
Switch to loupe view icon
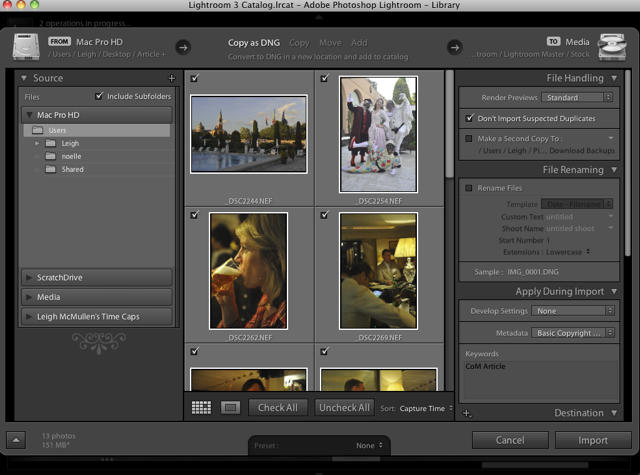click(230, 408)
